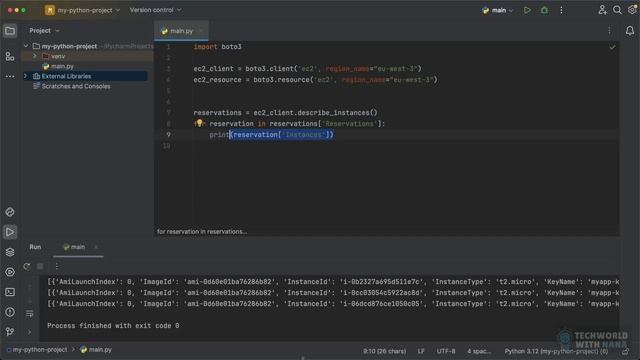Expand External Libraries node
640x360 pixels.
tap(26, 76)
